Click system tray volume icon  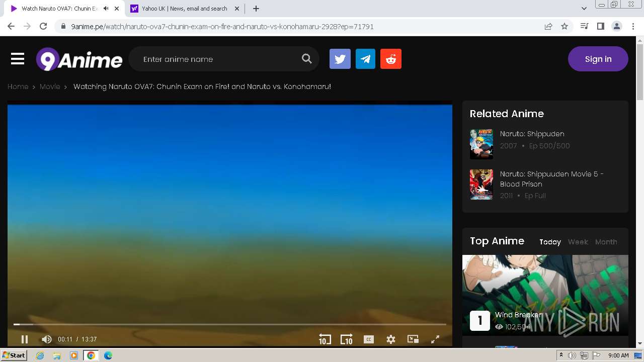[572, 355]
